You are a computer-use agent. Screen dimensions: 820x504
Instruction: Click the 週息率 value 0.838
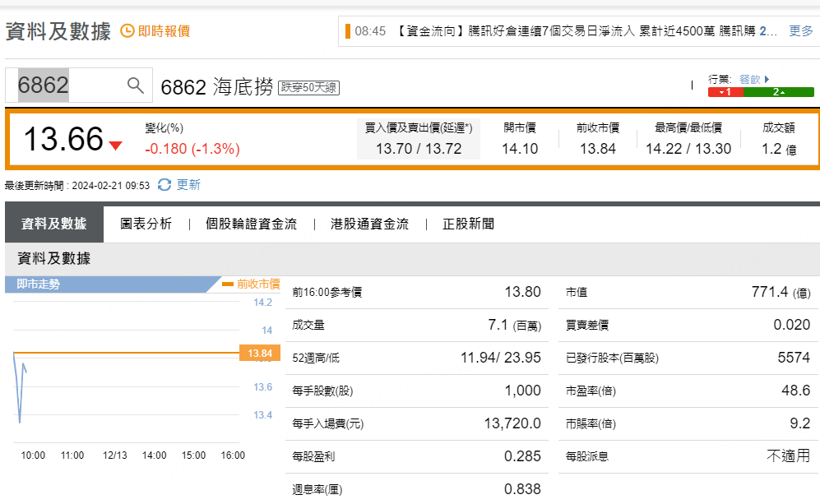522,489
